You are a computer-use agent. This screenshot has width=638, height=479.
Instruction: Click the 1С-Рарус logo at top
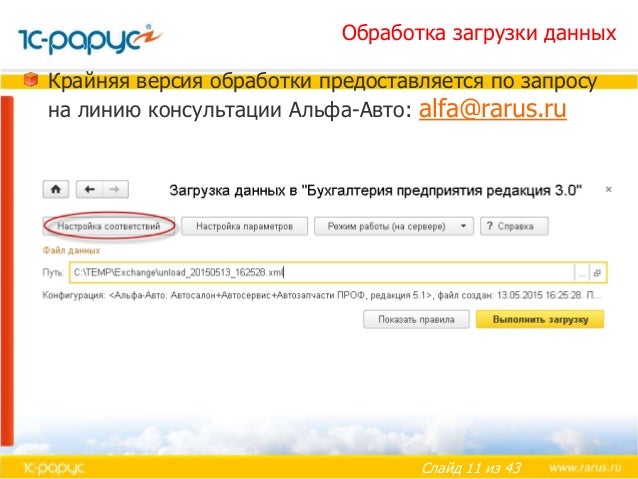90,39
